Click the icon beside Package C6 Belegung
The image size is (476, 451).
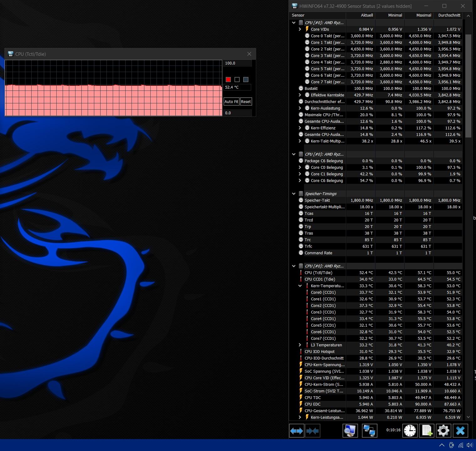click(x=301, y=161)
